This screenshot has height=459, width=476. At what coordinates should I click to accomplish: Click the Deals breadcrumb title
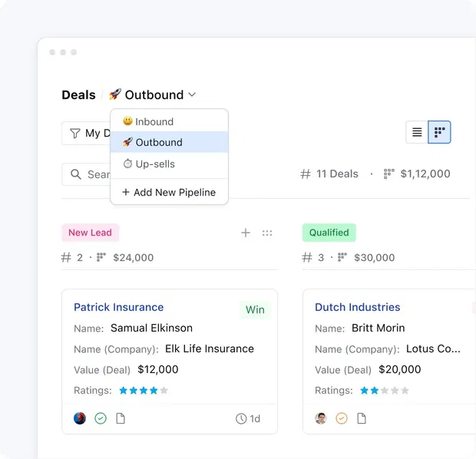78,95
